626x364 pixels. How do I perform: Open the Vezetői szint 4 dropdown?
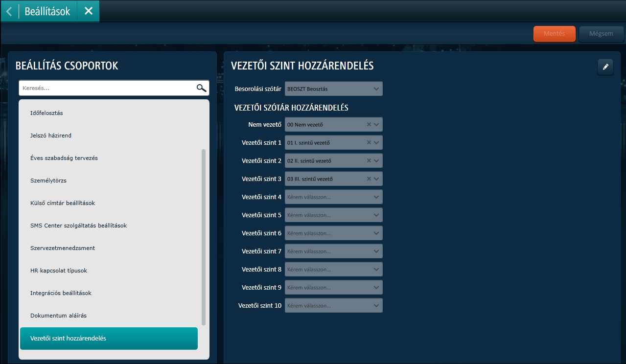[334, 197]
